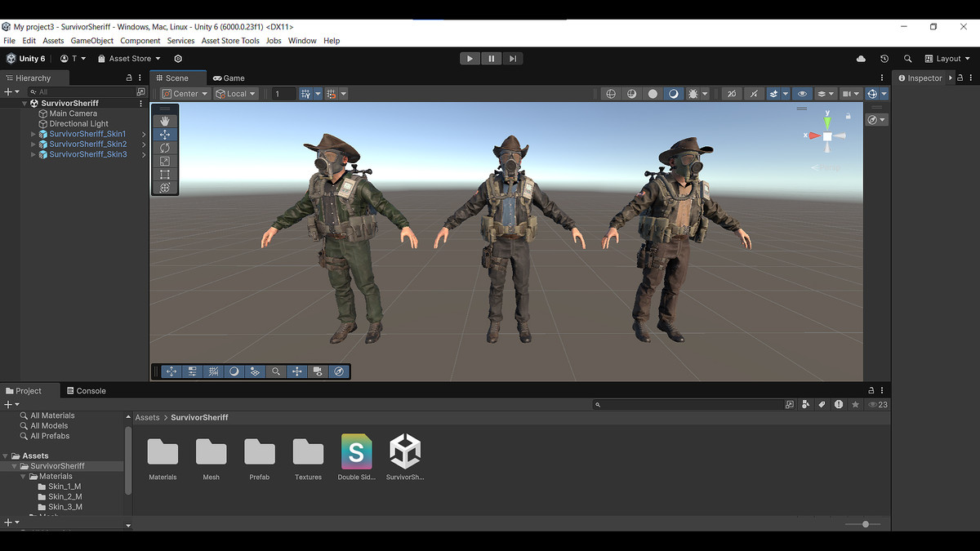Expand SurvivorSheriff_Skin3 in Hierarchy
The image size is (980, 551).
click(x=33, y=154)
